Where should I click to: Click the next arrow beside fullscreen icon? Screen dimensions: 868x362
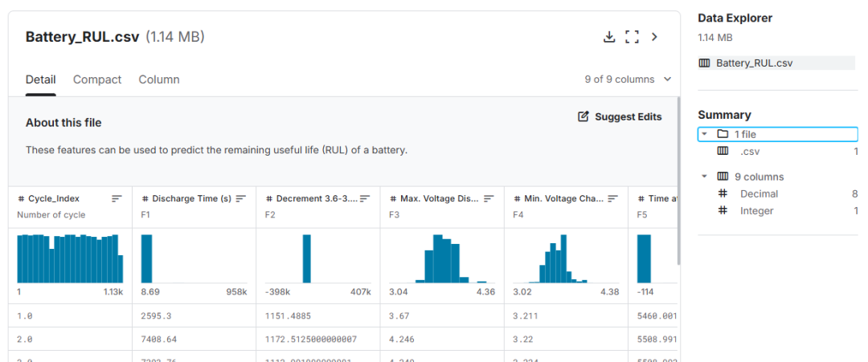(x=654, y=37)
